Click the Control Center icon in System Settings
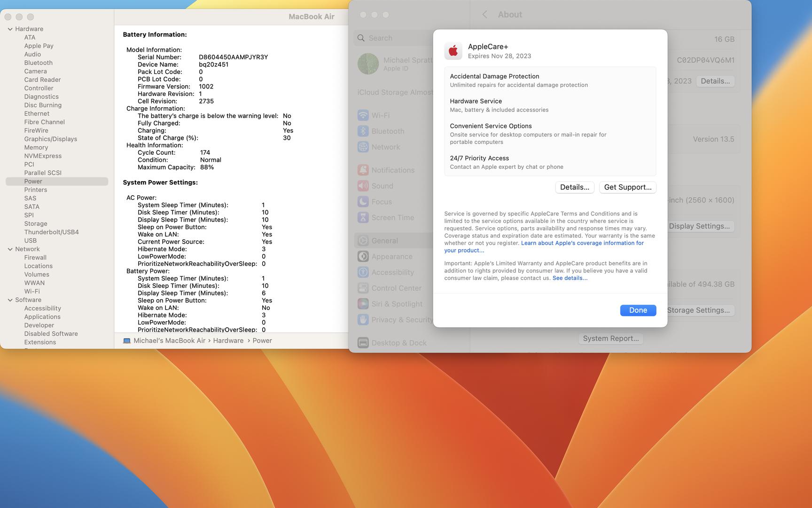812x508 pixels. point(363,288)
